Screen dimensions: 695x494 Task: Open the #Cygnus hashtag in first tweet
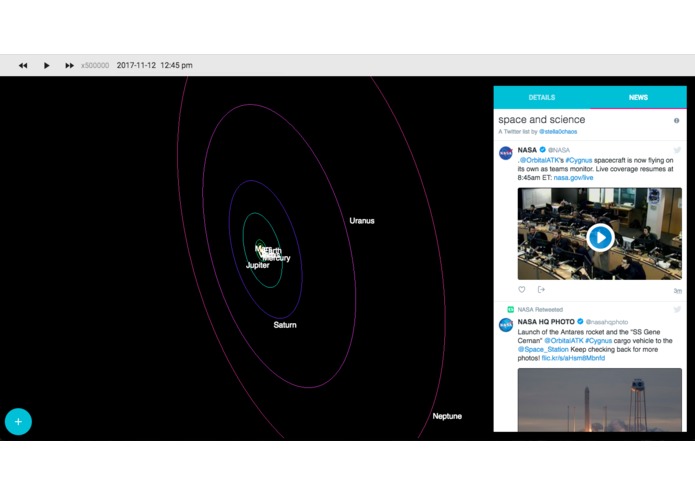point(579,160)
